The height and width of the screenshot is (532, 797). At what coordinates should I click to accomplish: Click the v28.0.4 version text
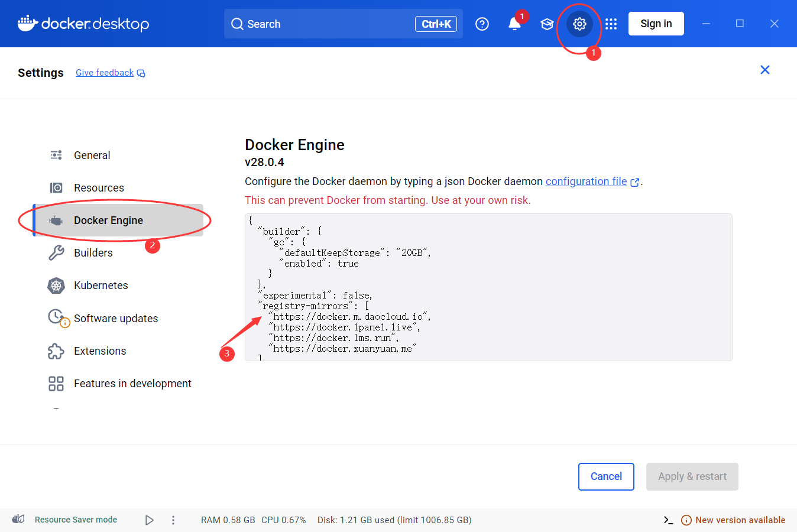[264, 162]
